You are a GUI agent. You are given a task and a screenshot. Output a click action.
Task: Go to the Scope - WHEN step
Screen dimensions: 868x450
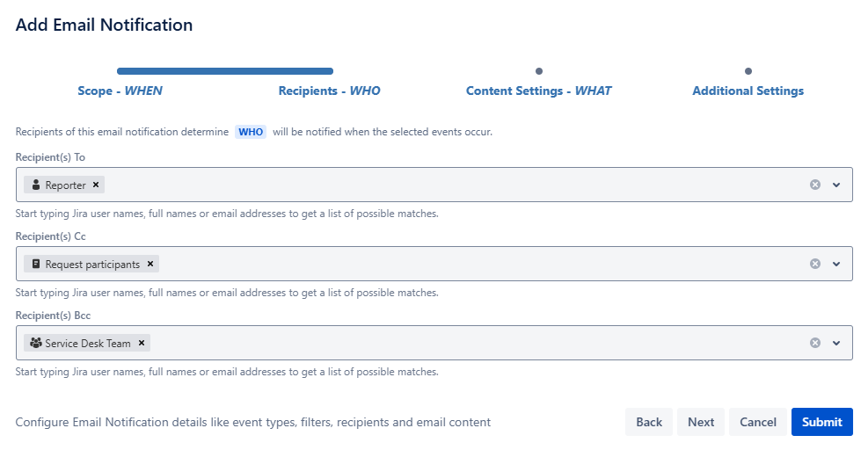120,91
